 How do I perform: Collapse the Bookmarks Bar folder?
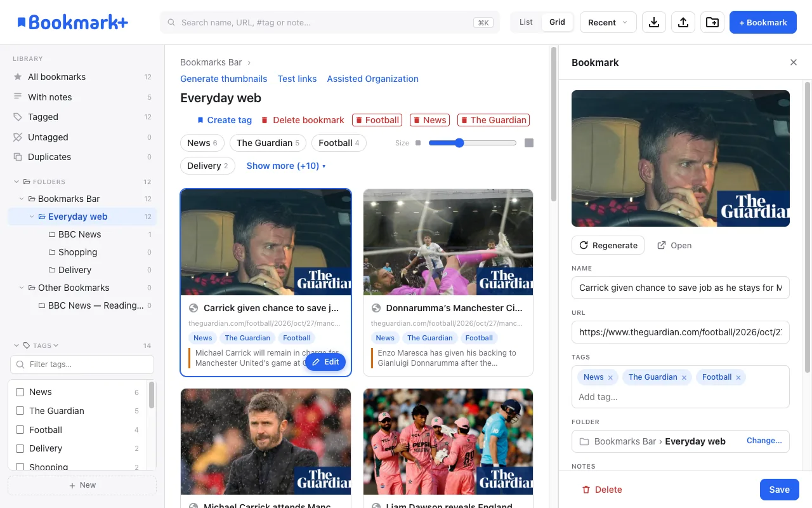(22, 199)
